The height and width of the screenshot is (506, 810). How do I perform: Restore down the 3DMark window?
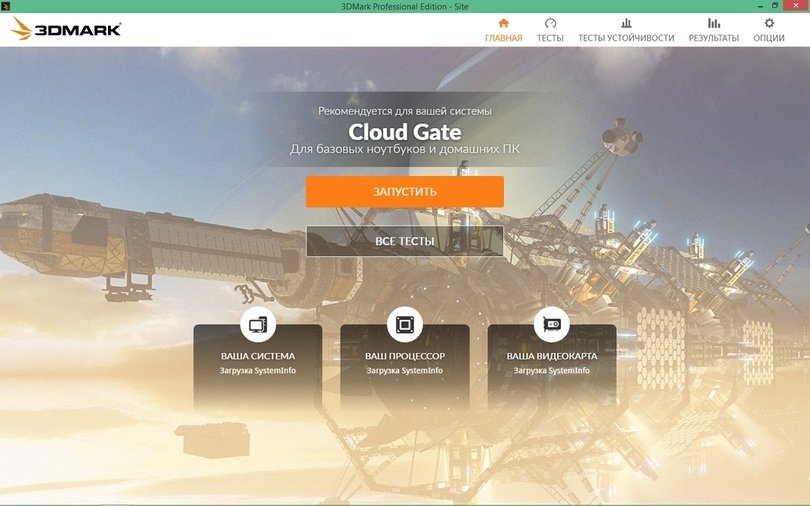(x=775, y=6)
